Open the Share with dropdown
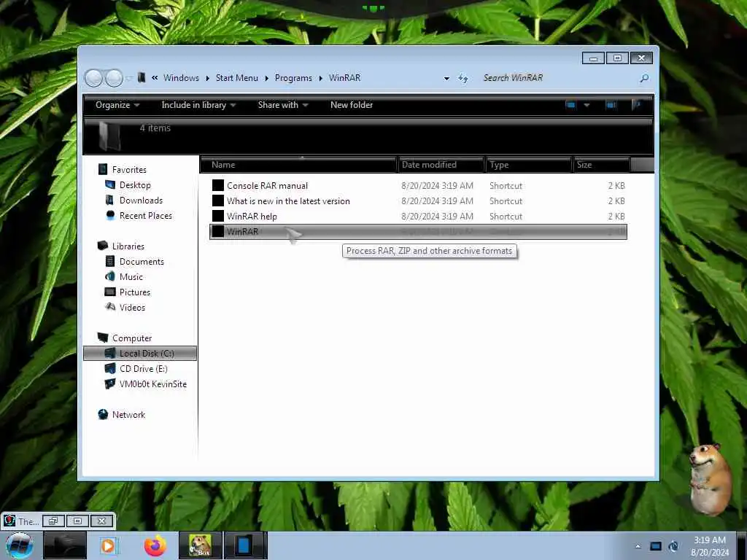 [283, 105]
